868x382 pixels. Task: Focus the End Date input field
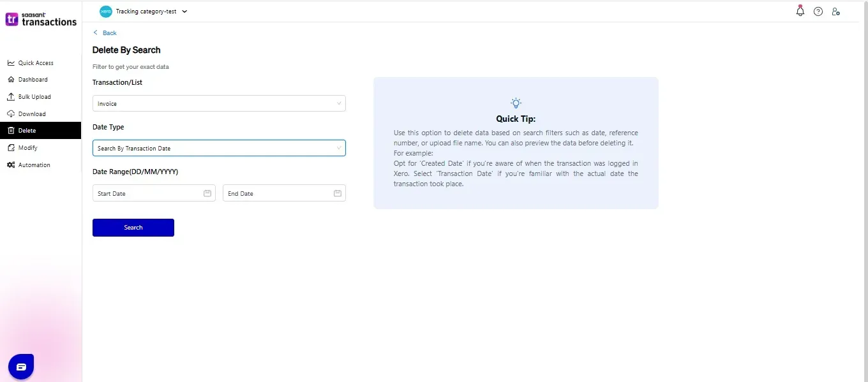click(x=284, y=193)
